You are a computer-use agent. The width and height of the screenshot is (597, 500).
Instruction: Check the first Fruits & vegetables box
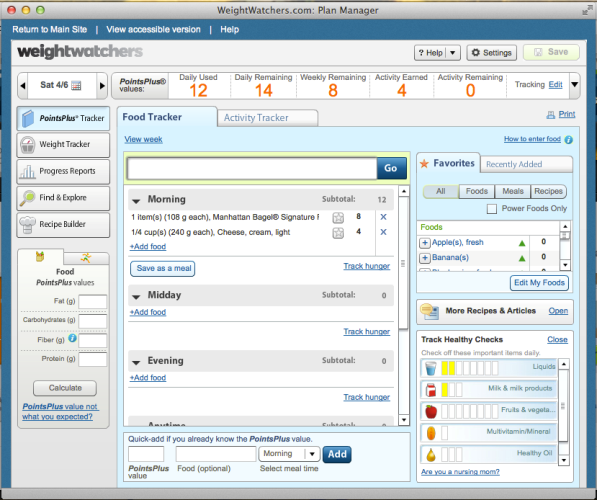pos(444,411)
